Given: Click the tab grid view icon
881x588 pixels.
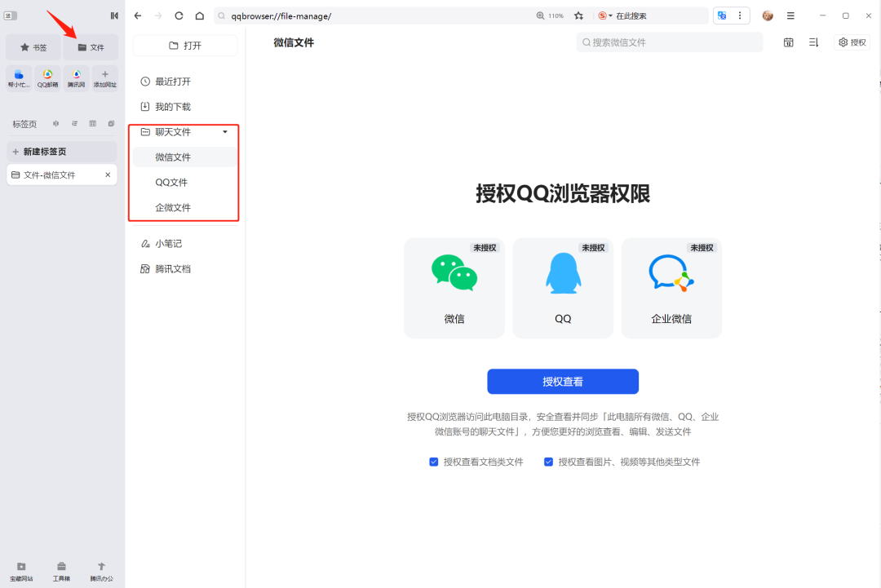Looking at the screenshot, I should point(93,123).
